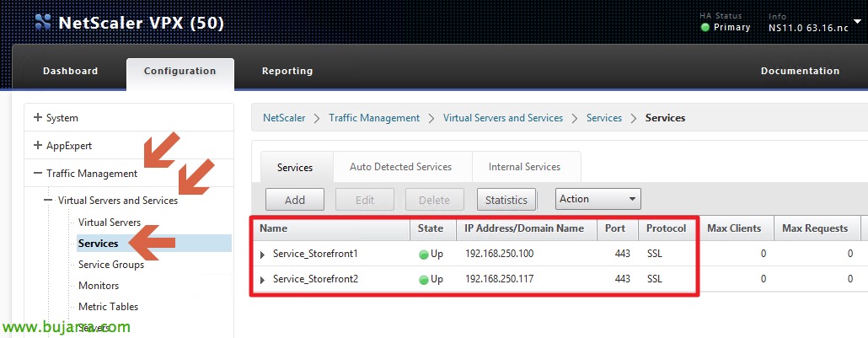The width and height of the screenshot is (868, 338).
Task: Click the green Up icon for Service_Storefront2
Action: pos(424,280)
